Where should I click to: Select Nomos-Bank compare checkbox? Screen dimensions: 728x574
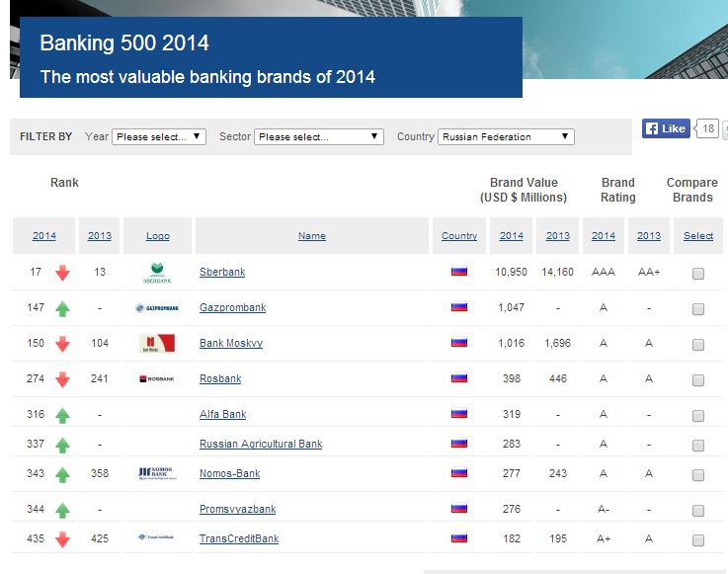coord(697,475)
